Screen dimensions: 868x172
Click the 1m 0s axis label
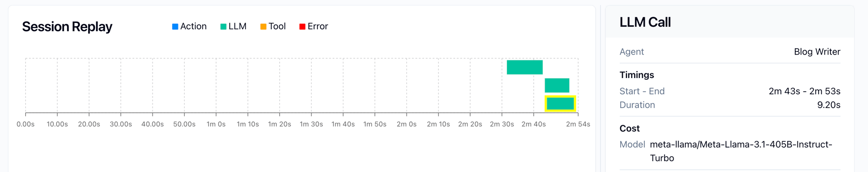(x=216, y=124)
